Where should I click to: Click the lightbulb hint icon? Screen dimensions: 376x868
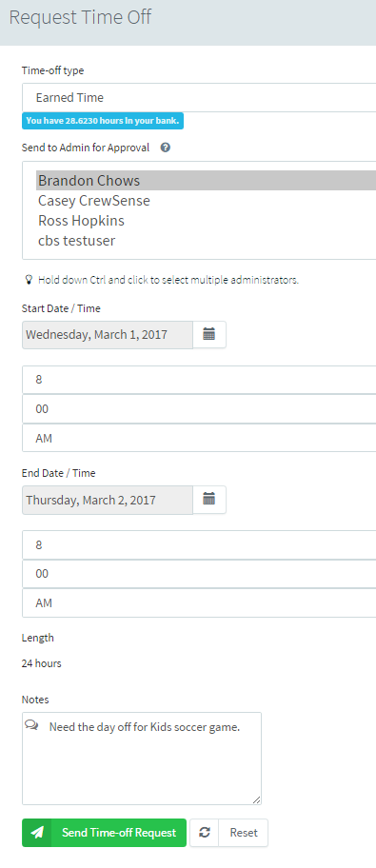tap(29, 280)
